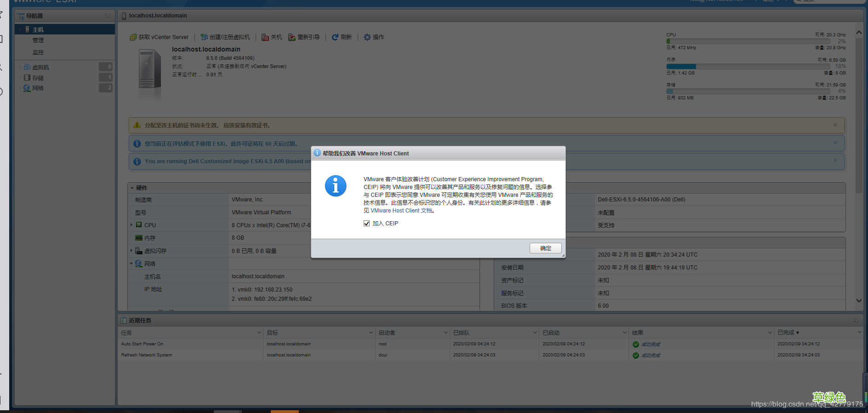This screenshot has height=413, width=868.
Task: Click the warning triangle icon in certificate banner
Action: click(137, 125)
